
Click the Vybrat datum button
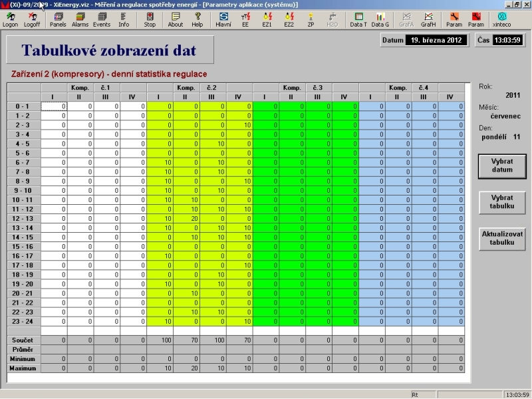click(x=502, y=166)
